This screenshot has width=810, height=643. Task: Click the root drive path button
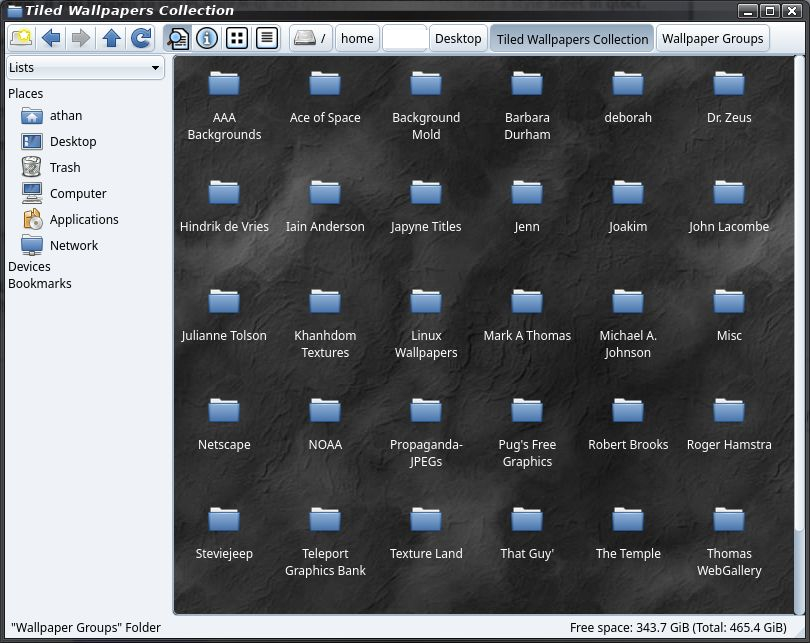click(310, 38)
